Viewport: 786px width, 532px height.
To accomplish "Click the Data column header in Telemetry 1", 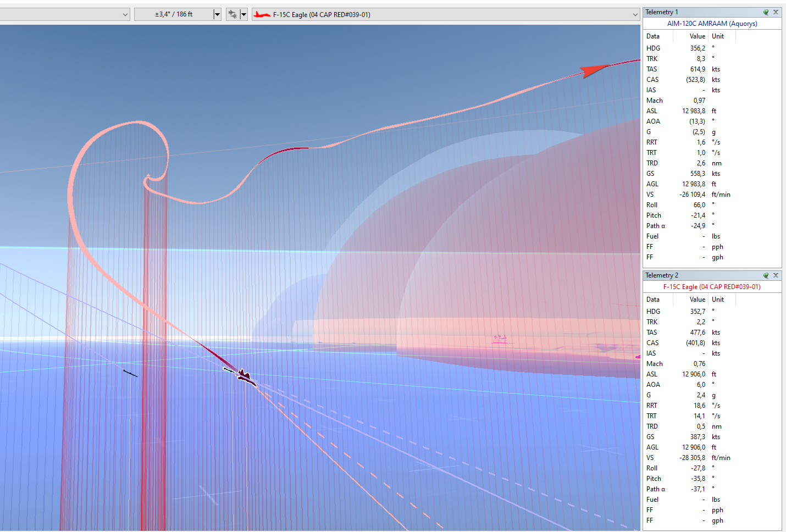I will pyautogui.click(x=653, y=36).
